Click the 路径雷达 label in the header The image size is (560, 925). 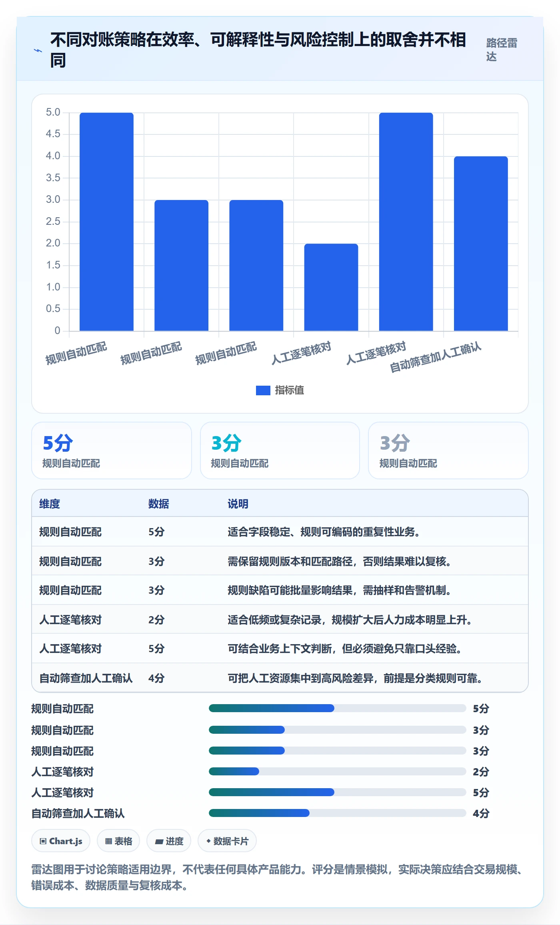[x=502, y=50]
